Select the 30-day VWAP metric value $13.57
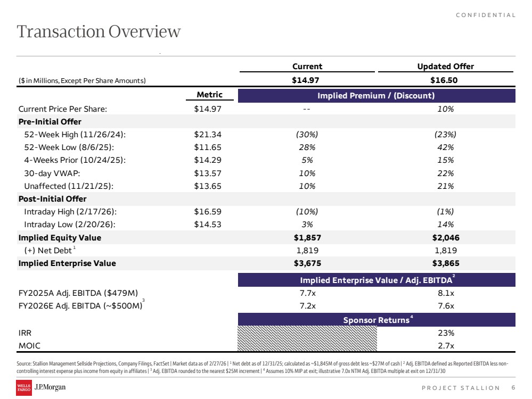Viewport: 532px width, 399px height. pos(208,173)
